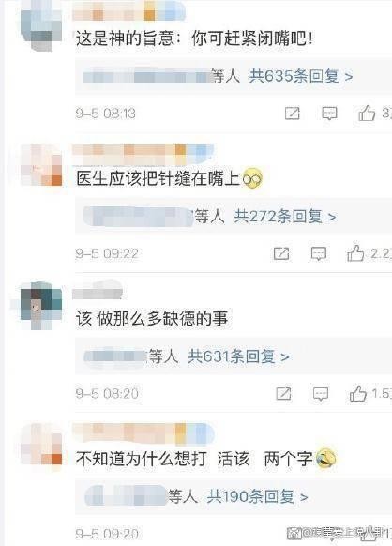This screenshot has height=546, width=392.
Task: Like the comment with 2.2 likes count
Action: click(x=355, y=253)
